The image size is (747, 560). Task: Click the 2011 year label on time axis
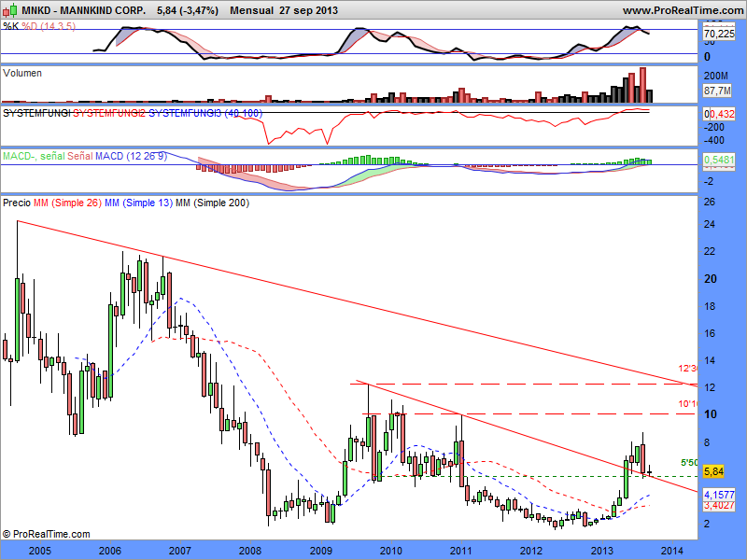461,551
